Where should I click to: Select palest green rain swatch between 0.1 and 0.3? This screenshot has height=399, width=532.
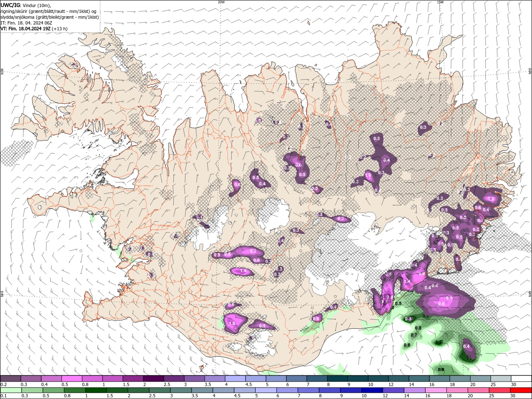click(x=11, y=390)
